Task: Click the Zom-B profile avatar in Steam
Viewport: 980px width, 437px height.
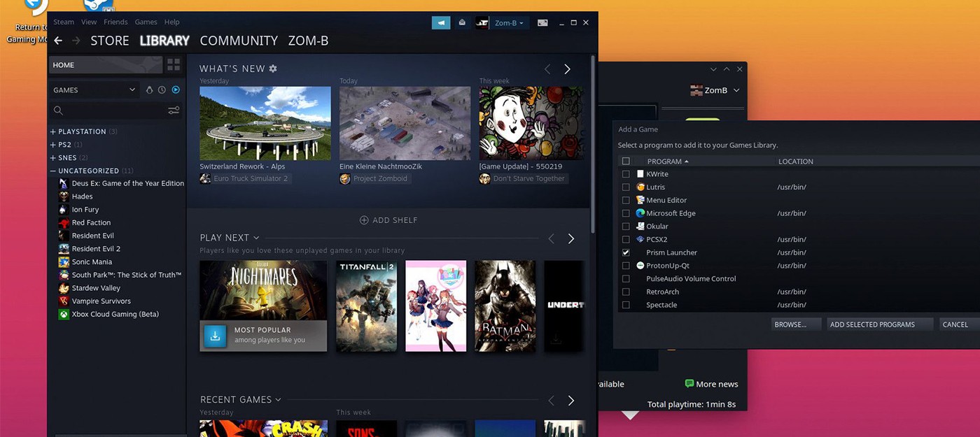Action: pos(482,22)
